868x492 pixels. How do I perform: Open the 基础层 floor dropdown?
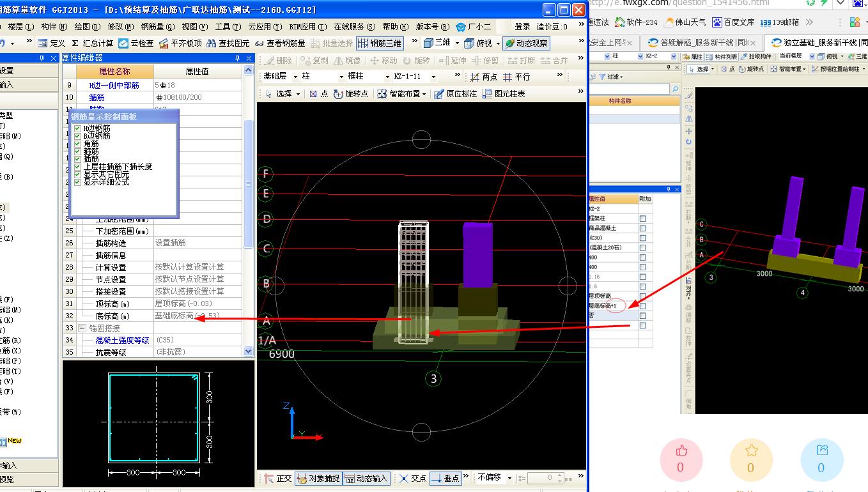295,77
